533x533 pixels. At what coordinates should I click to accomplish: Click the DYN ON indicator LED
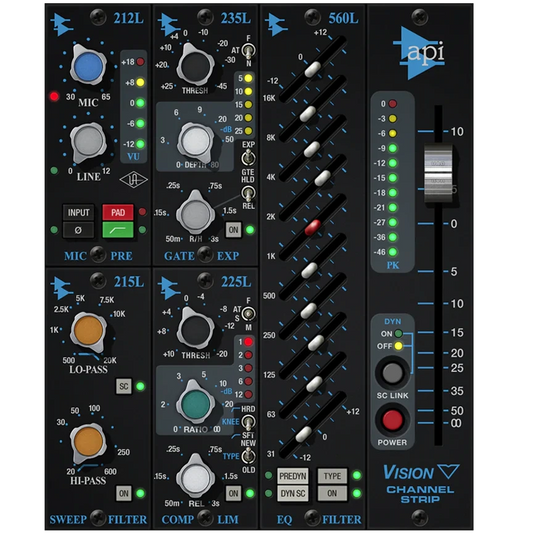pyautogui.click(x=398, y=333)
